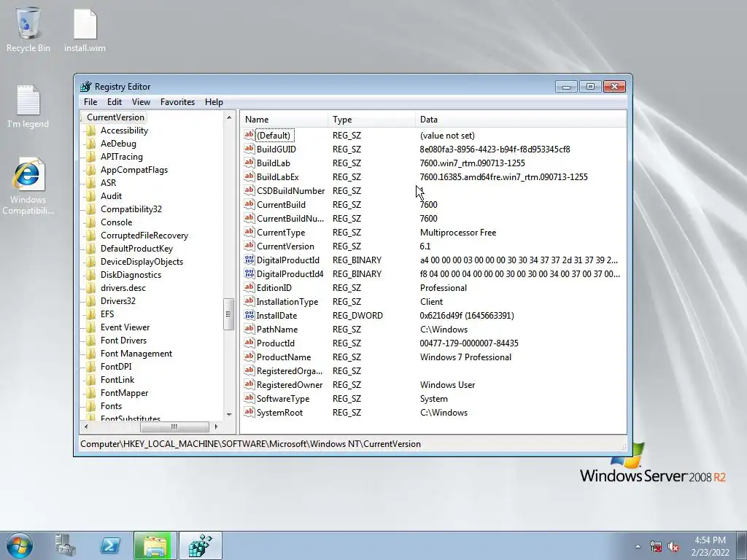The width and height of the screenshot is (747, 560).
Task: Click the AppCompatFlags folder icon
Action: coord(90,170)
